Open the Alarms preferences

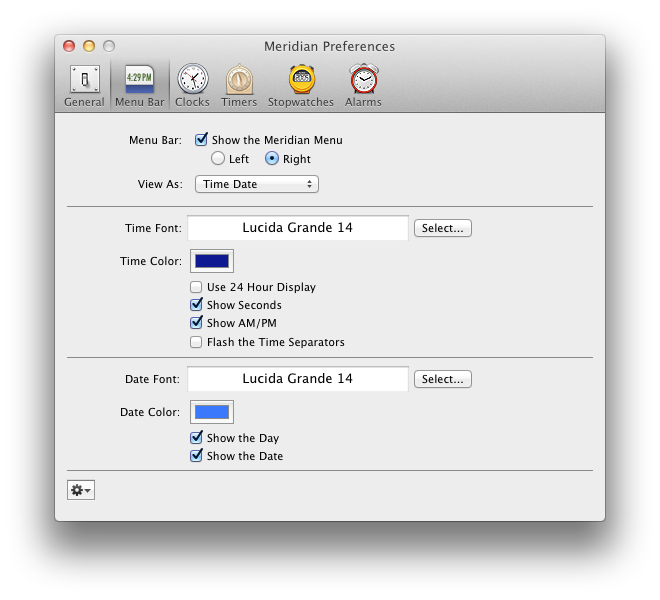pos(363,86)
